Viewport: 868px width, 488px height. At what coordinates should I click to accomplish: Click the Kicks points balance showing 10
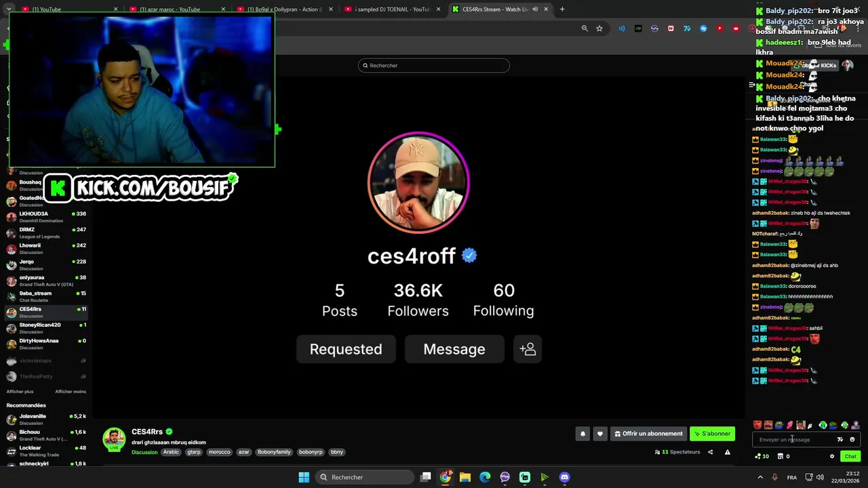tap(762, 456)
